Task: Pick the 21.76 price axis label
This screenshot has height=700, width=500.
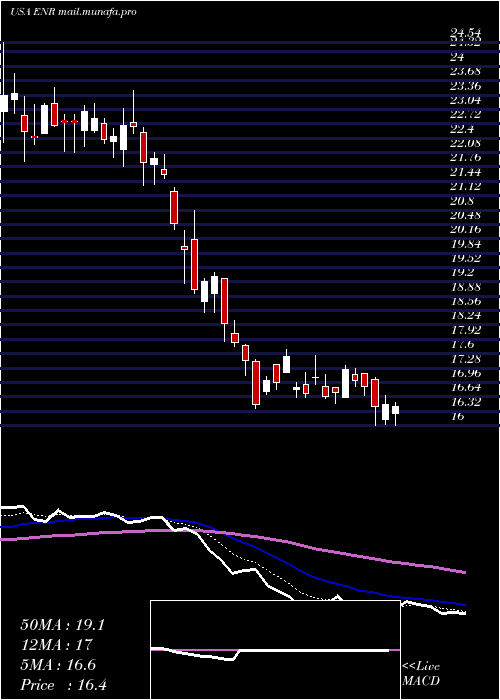Action: click(465, 157)
